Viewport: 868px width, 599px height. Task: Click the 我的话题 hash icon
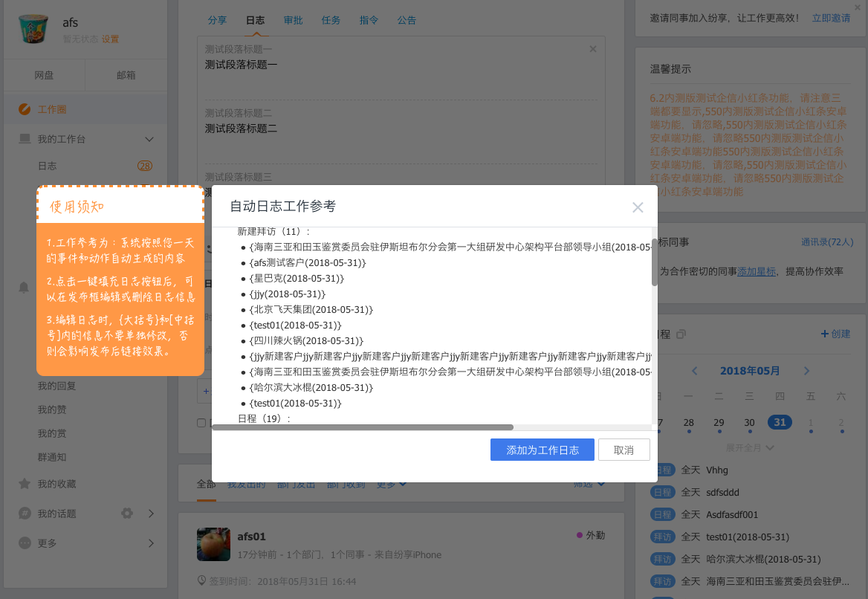25,514
